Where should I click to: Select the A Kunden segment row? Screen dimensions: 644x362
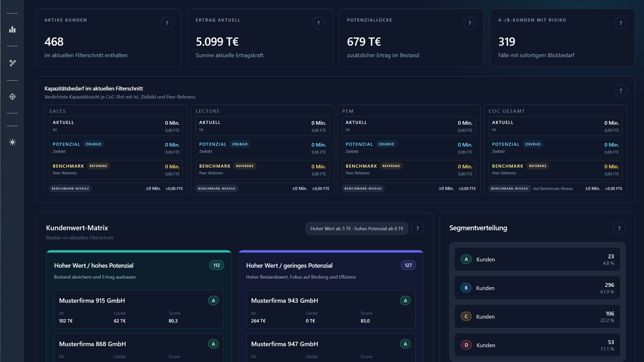click(537, 259)
